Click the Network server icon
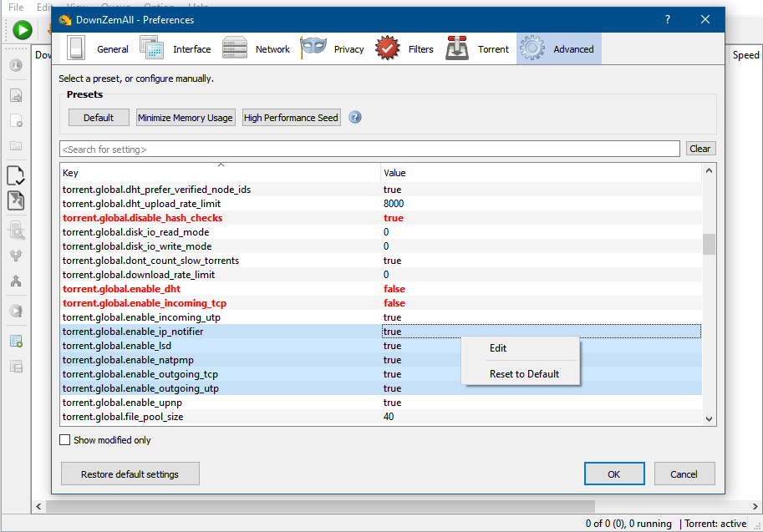This screenshot has width=763, height=532. [235, 48]
